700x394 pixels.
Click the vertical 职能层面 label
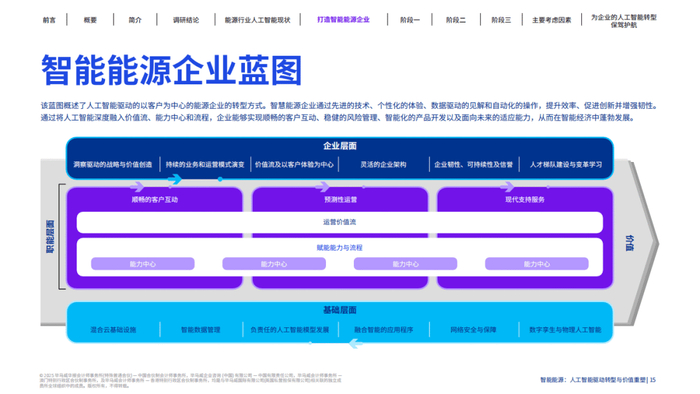[x=50, y=236]
